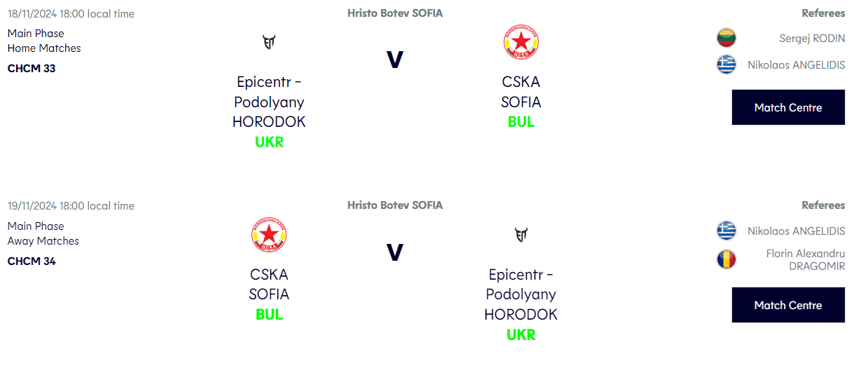The height and width of the screenshot is (368, 868).
Task: Click green UKR label in second match
Action: point(521,334)
